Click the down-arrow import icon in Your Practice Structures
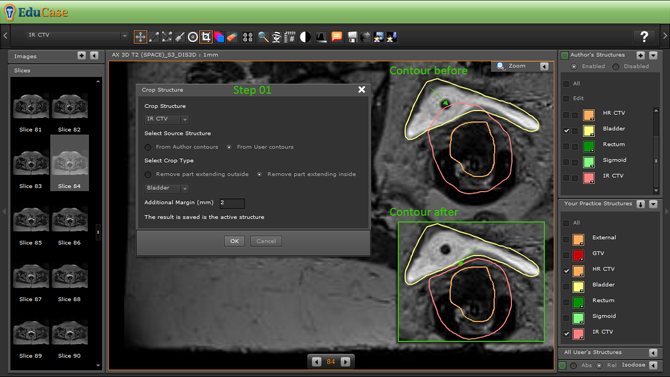The height and width of the screenshot is (377, 670). [641, 204]
